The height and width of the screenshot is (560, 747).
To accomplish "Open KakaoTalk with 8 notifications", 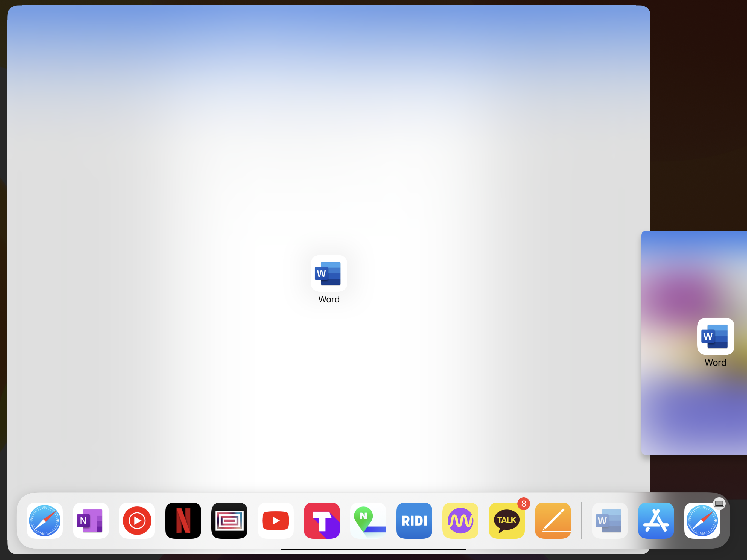I will click(507, 520).
